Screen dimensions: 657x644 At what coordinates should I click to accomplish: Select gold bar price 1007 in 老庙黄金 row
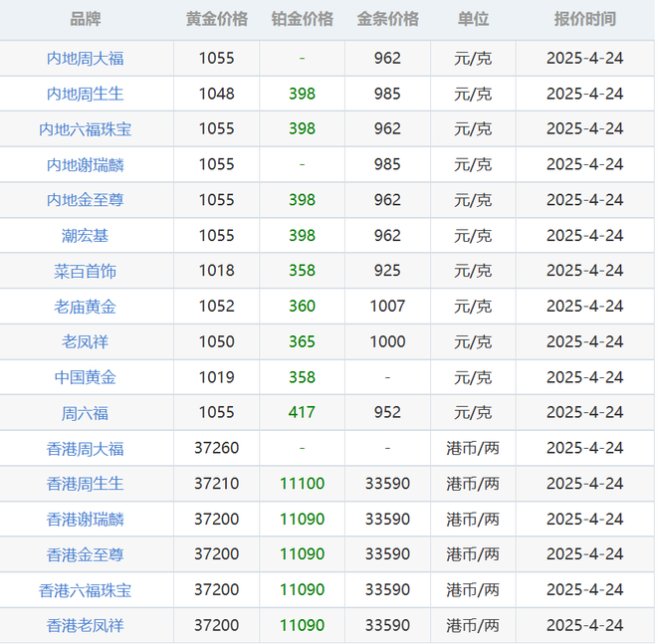387,306
